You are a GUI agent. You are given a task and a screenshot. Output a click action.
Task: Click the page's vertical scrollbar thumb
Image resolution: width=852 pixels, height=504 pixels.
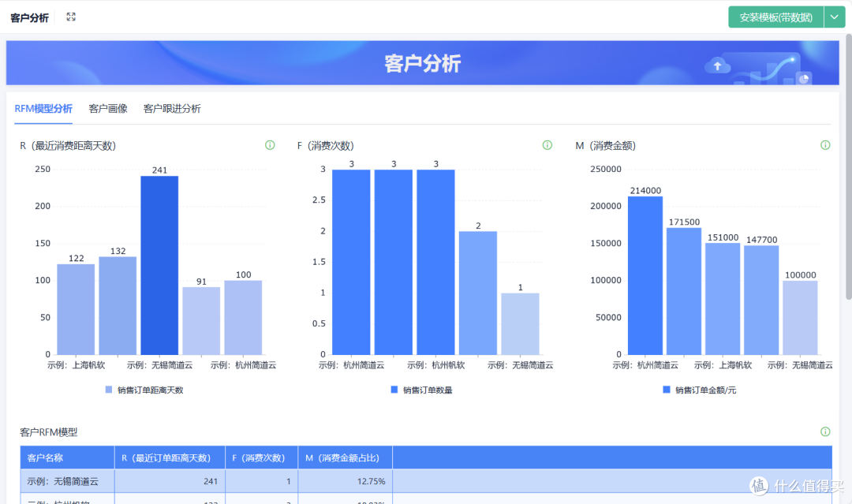[x=849, y=166]
